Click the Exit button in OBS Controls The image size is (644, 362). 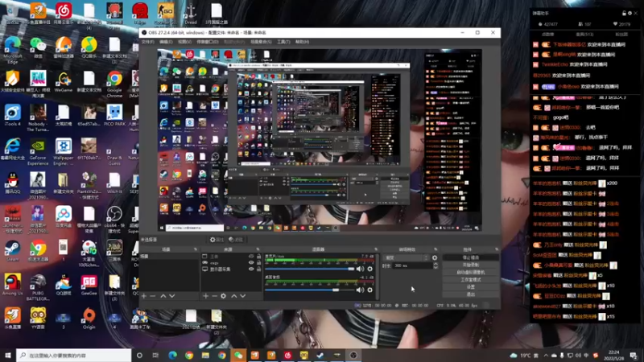471,294
